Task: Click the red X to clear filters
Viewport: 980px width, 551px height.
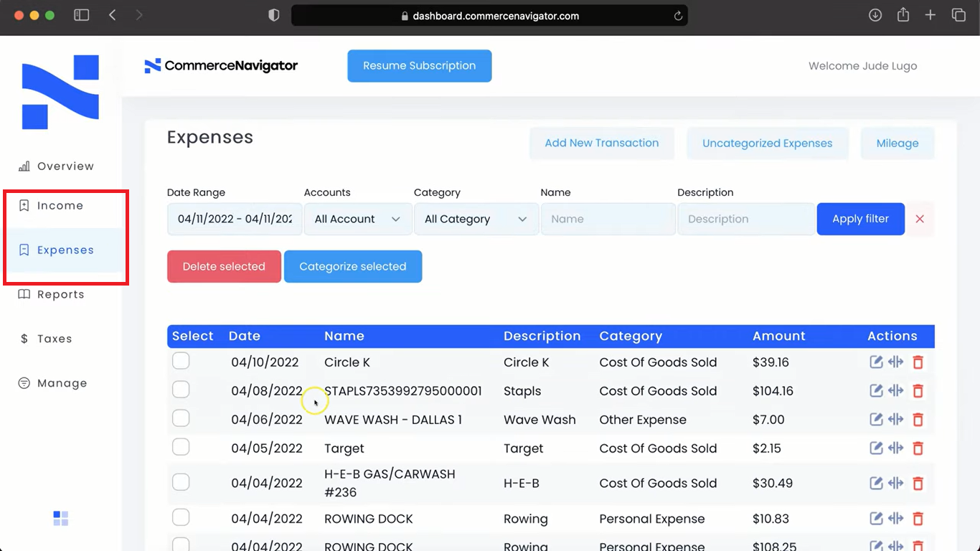Action: click(920, 219)
